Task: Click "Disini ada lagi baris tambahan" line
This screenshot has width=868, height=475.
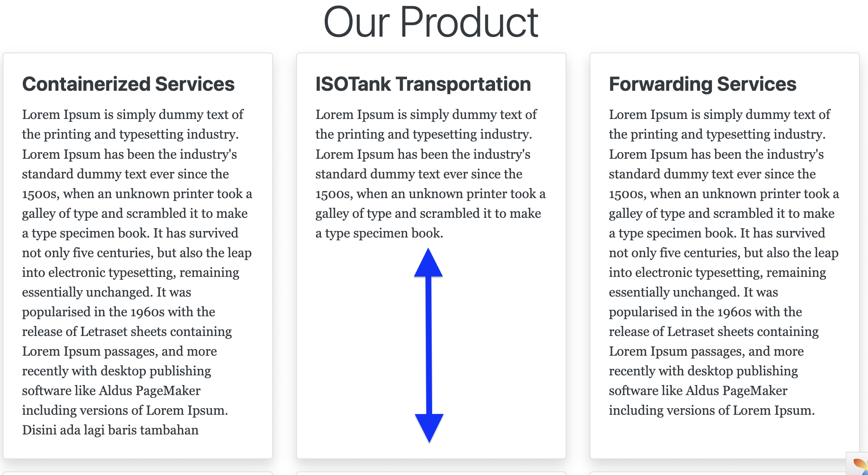Action: [x=110, y=430]
